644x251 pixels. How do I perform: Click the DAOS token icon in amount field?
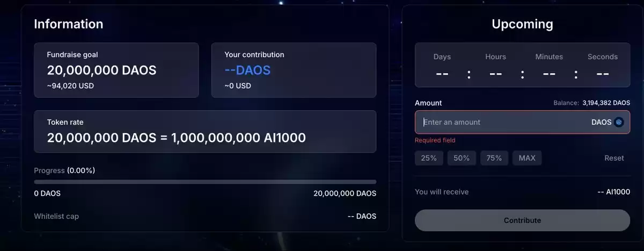coord(619,122)
